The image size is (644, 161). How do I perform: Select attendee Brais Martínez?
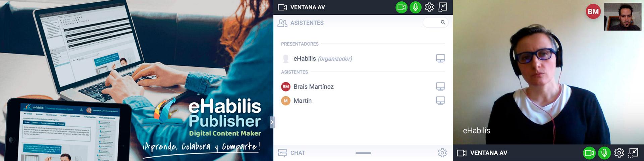[x=313, y=87]
